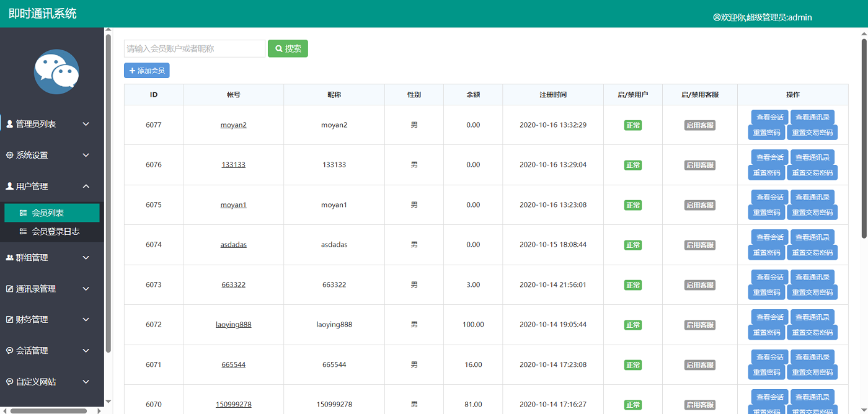Collapse the 用户管理 menu chevron
Image resolution: width=868 pixels, height=414 pixels.
[86, 186]
